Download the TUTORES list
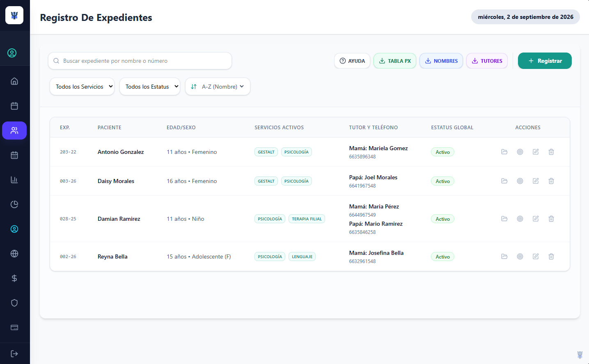This screenshot has height=364, width=589. [x=487, y=61]
